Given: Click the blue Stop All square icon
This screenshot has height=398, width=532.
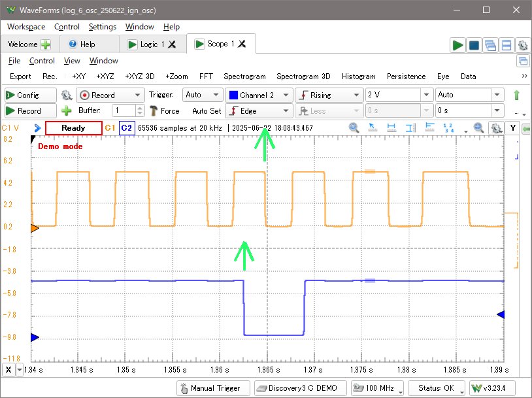Looking at the screenshot, I should pyautogui.click(x=474, y=45).
